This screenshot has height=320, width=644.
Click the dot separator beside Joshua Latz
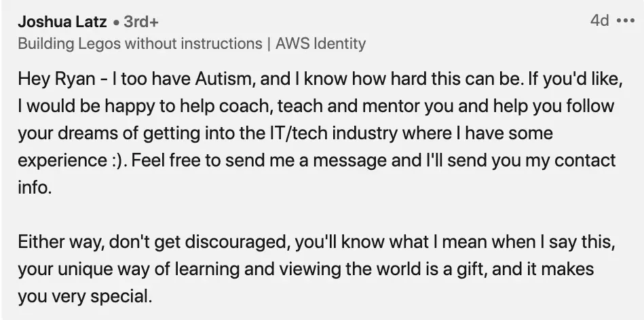[x=116, y=22]
